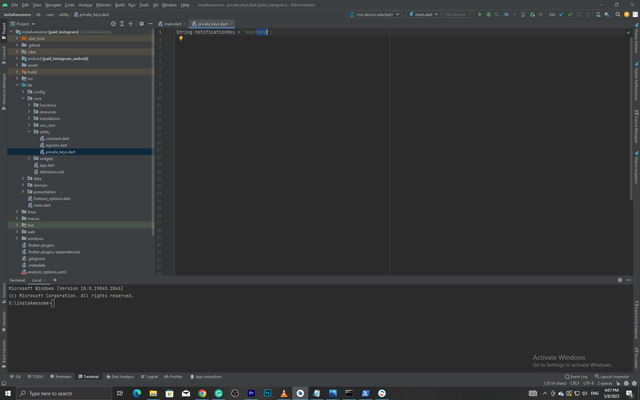
Task: Open the Event Log
Action: click(576, 376)
